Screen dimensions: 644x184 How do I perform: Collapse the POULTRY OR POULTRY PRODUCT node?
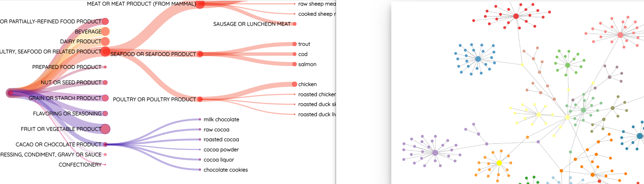point(200,99)
